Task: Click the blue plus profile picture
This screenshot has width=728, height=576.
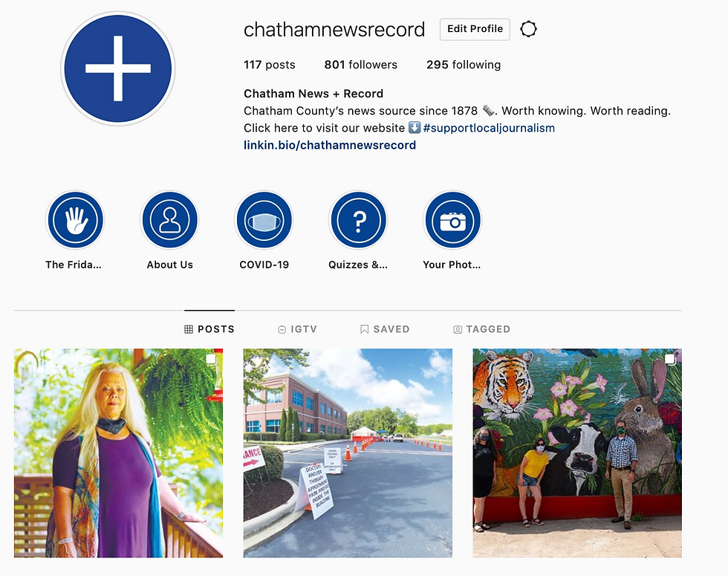Action: point(118,68)
